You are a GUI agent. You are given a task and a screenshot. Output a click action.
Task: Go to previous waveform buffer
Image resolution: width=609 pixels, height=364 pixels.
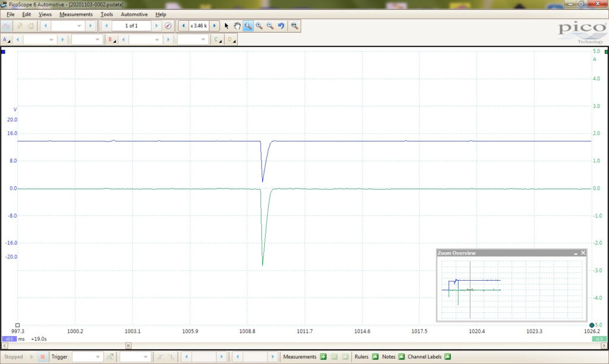click(106, 26)
